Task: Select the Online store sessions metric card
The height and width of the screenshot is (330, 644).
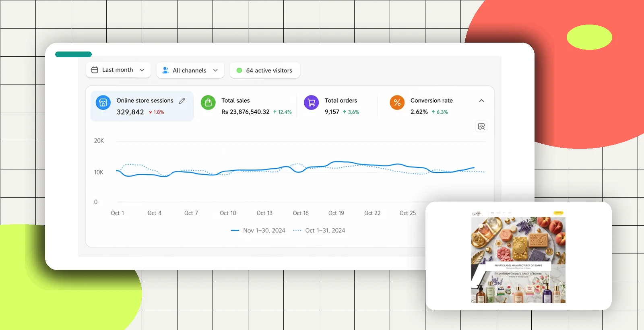Action: 142,106
